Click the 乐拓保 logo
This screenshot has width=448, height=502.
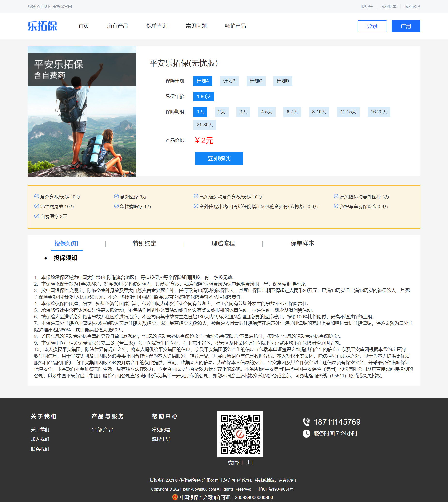tap(42, 26)
